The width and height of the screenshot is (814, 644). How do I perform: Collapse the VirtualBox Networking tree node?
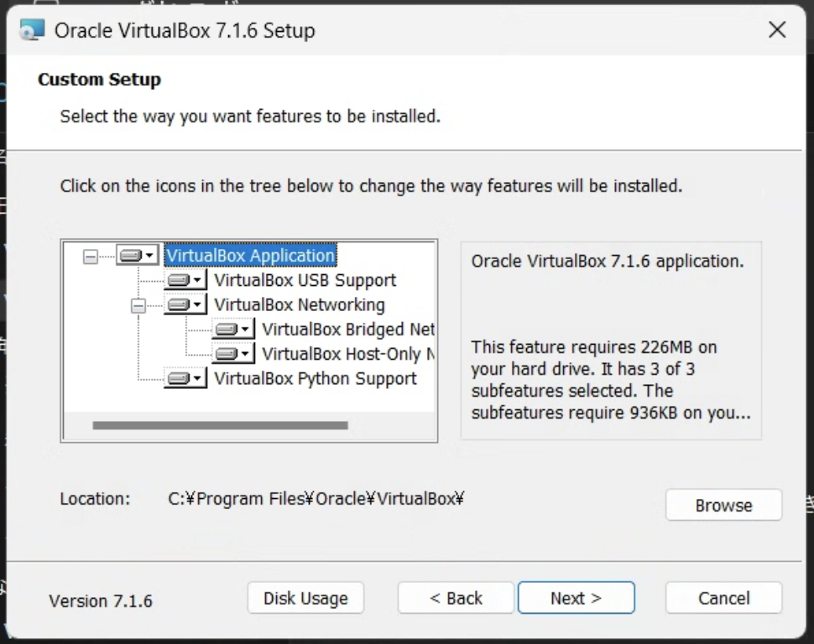(x=138, y=306)
